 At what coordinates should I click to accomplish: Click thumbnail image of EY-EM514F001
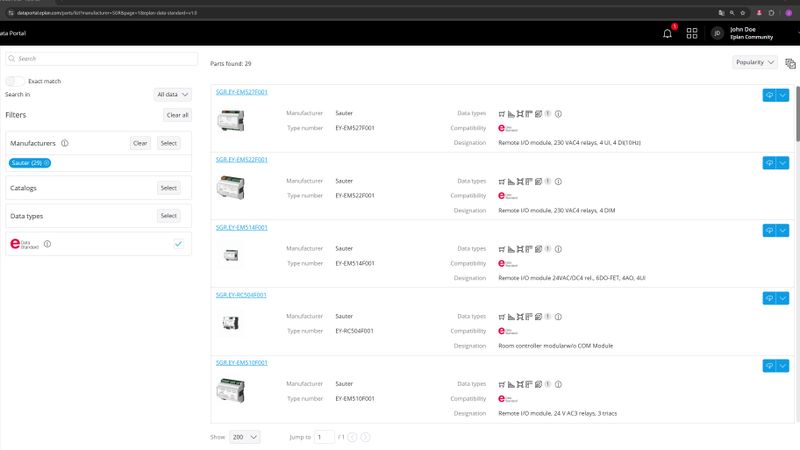pos(231,255)
